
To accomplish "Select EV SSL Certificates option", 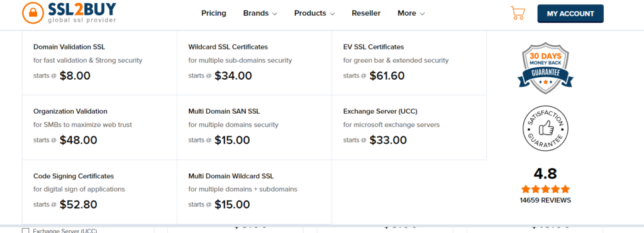I will click(x=374, y=46).
